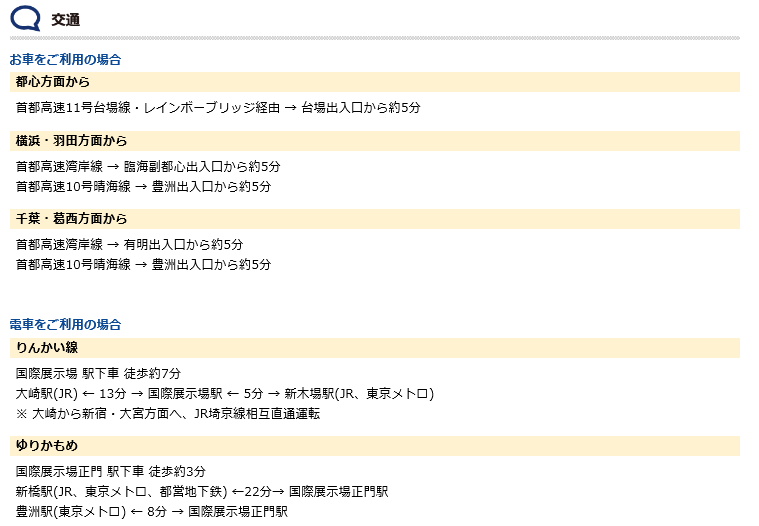This screenshot has height=526, width=759.
Task: Click the 豊洲駅(東京メトロ) ← 8分 line
Action: [152, 511]
